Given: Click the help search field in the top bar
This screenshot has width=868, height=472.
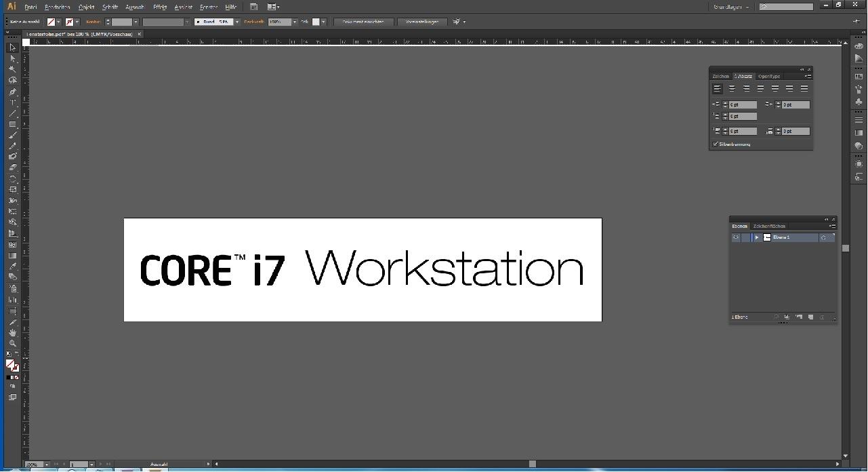Looking at the screenshot, I should pos(786,7).
